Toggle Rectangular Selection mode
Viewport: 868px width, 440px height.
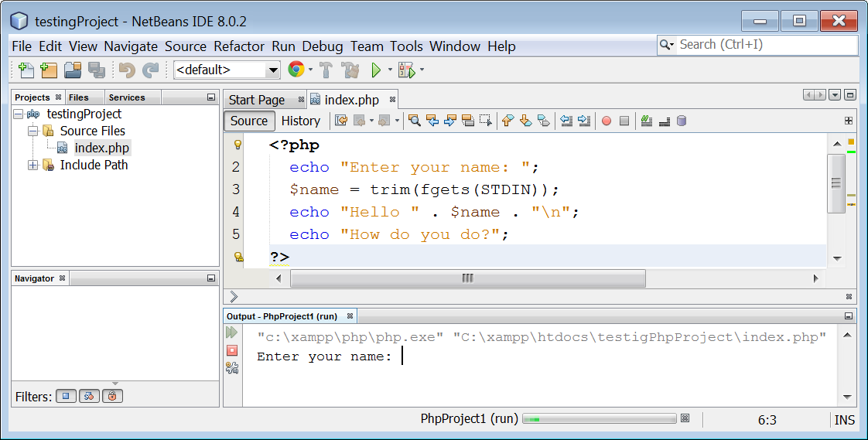pyautogui.click(x=486, y=121)
